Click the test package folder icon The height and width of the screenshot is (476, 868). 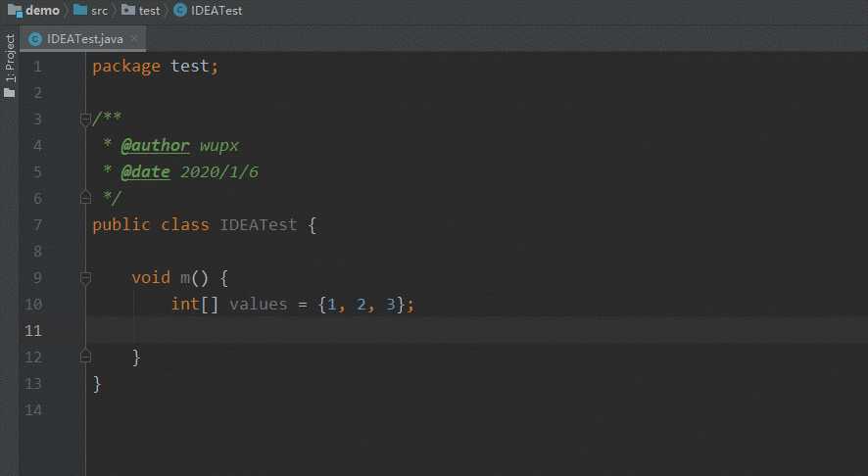click(x=128, y=10)
